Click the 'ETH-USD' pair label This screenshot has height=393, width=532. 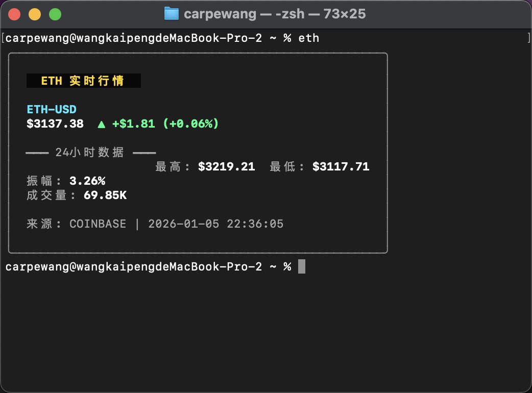(x=52, y=110)
